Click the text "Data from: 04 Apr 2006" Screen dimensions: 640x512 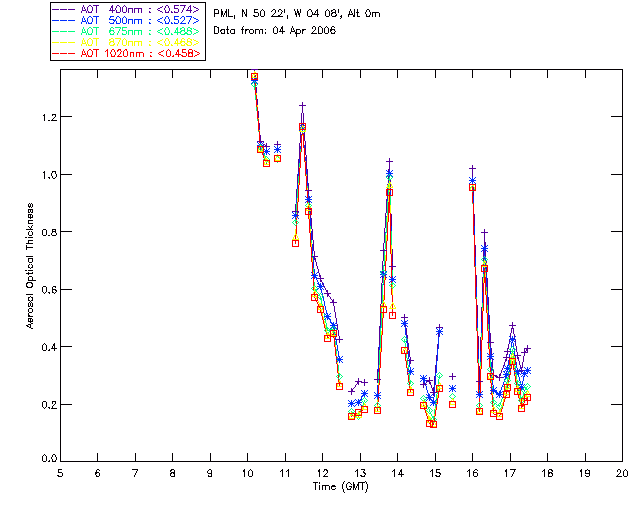pyautogui.click(x=275, y=30)
